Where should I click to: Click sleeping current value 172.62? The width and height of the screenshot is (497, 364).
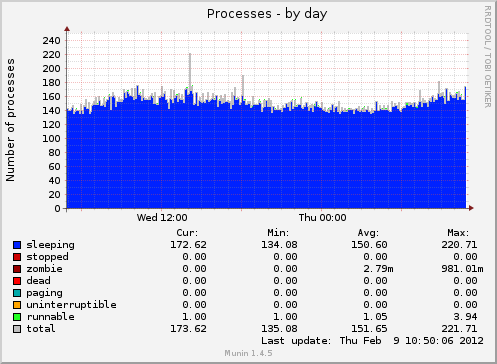click(x=188, y=245)
